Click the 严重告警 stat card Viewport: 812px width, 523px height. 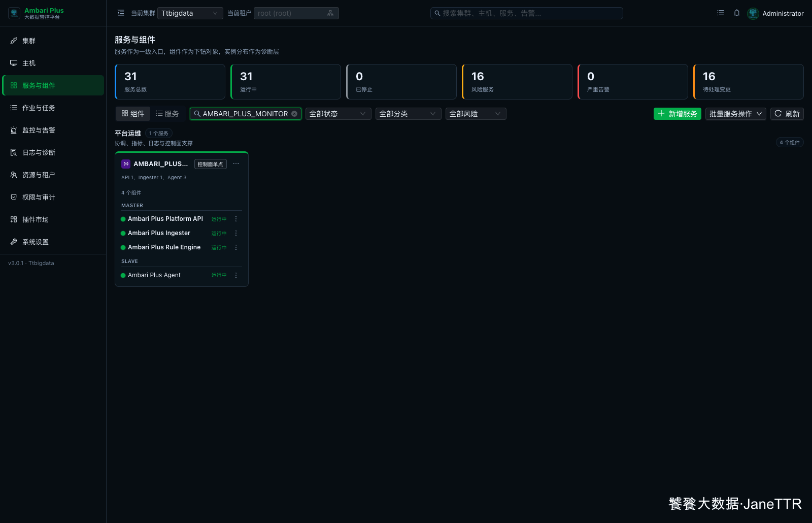pos(633,82)
